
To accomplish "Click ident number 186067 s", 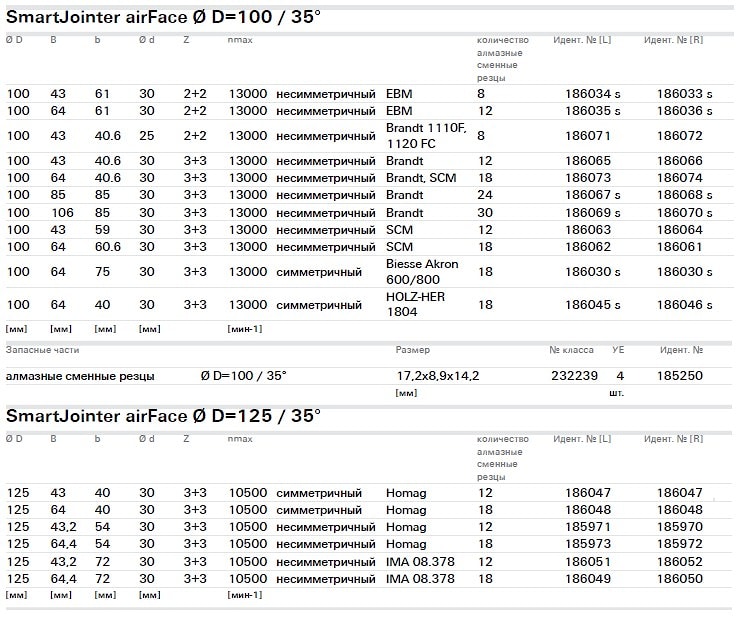I will [x=592, y=195].
